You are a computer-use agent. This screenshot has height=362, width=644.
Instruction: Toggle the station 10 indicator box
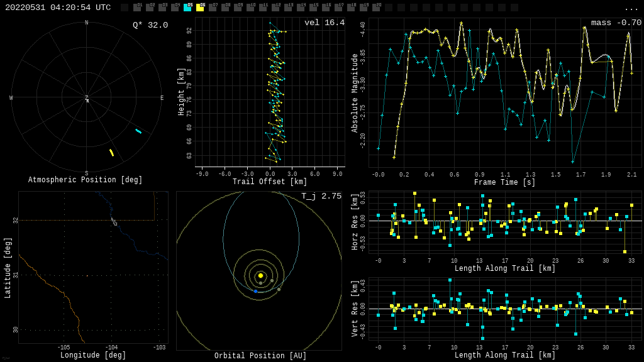(250, 8)
